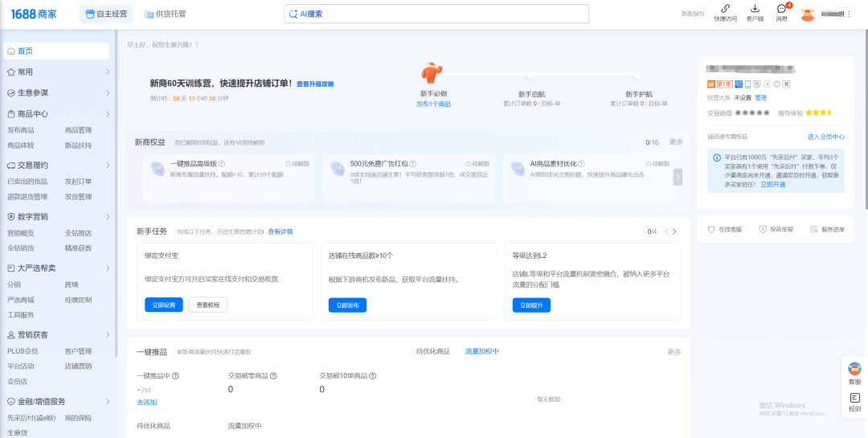Viewport: 868px width, 438px height.
Task: Click help icon beside 交易破10单商品
Action: pos(373,376)
